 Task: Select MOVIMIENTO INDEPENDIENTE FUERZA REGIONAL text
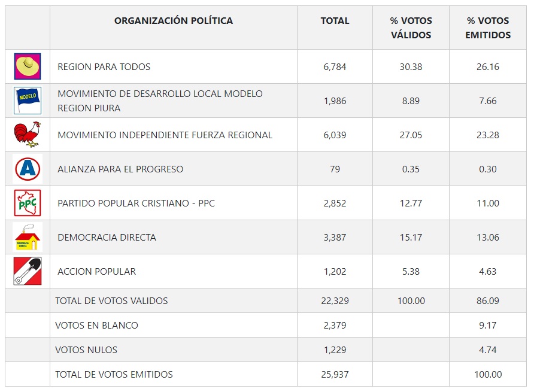(x=165, y=135)
